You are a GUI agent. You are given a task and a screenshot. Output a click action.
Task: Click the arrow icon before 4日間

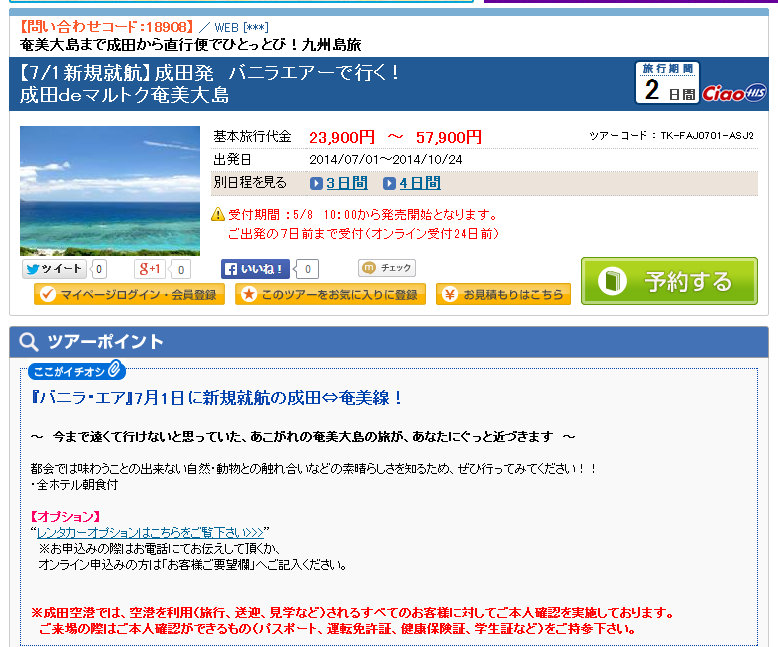[x=389, y=184]
